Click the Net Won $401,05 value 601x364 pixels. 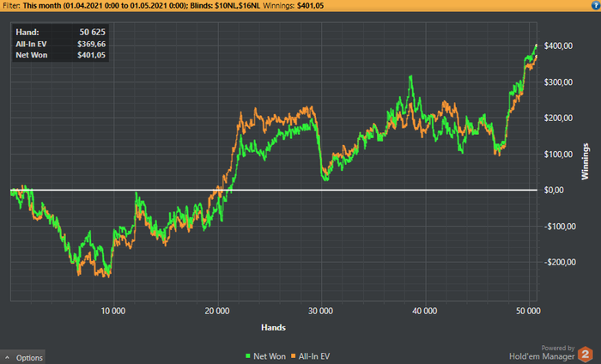91,55
